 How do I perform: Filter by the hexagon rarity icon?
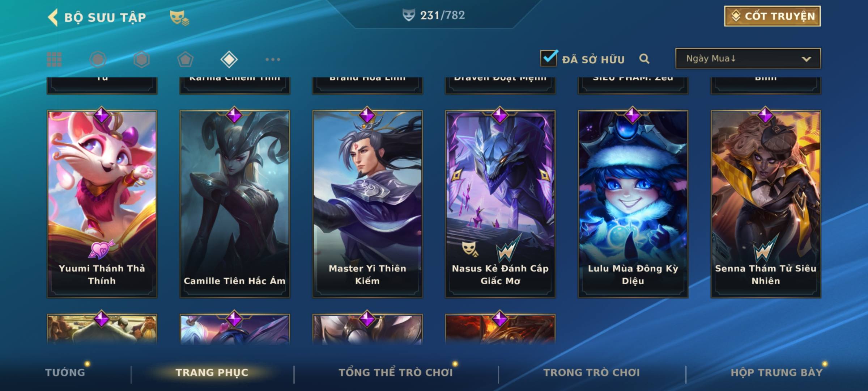(x=141, y=59)
